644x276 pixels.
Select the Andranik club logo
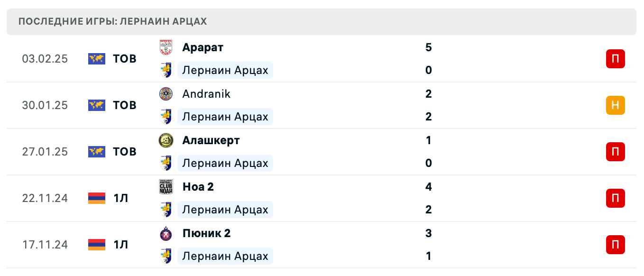166,94
